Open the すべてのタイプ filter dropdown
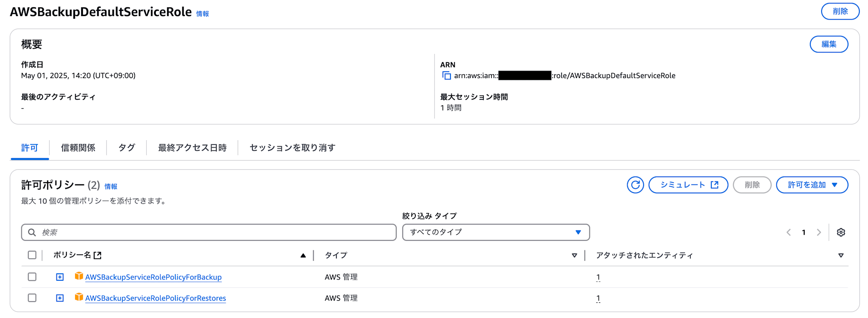This screenshot has width=868, height=318. pyautogui.click(x=496, y=232)
